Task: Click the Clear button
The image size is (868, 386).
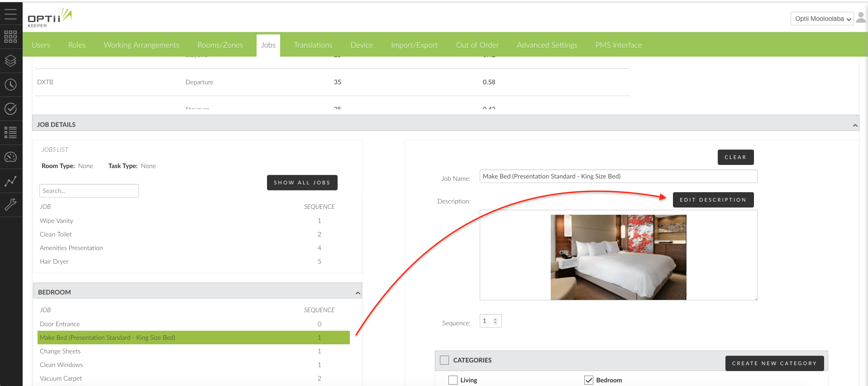Action: pyautogui.click(x=735, y=157)
